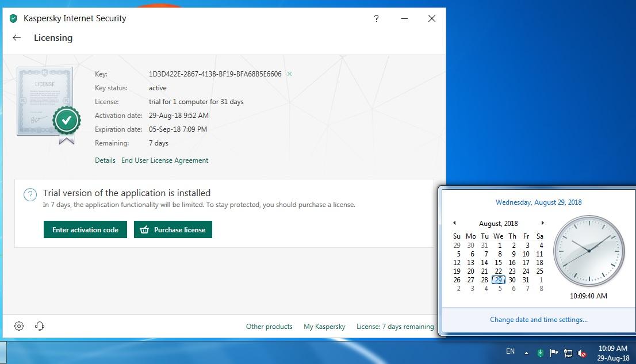Screen dimensions: 636x364
Task: Go to next month in calendar
Action: point(542,223)
